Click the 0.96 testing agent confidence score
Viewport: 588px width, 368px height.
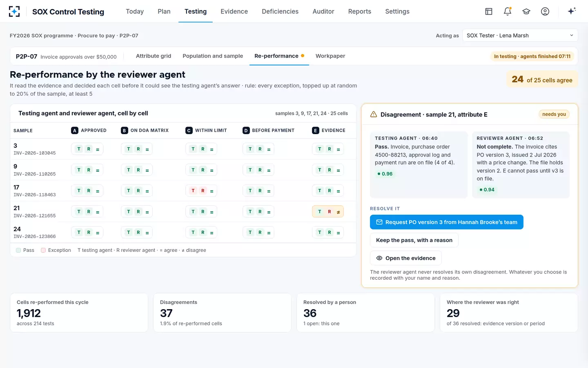click(x=385, y=174)
